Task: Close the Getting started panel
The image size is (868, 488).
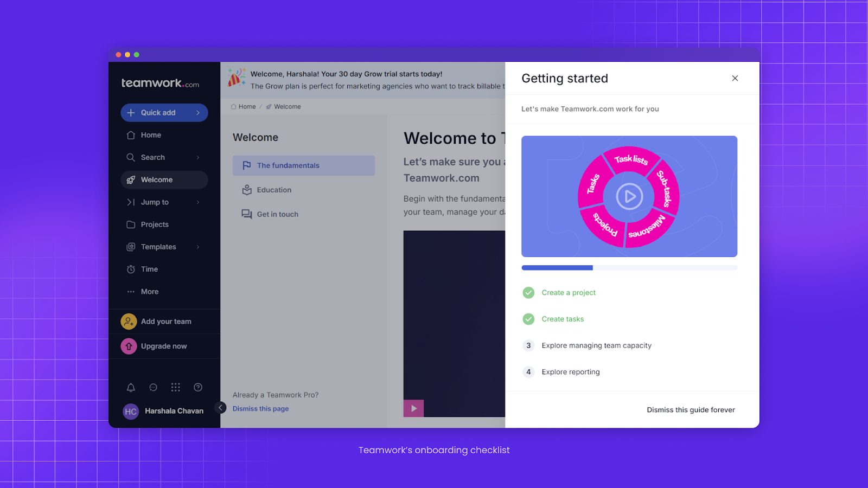Action: (x=735, y=78)
